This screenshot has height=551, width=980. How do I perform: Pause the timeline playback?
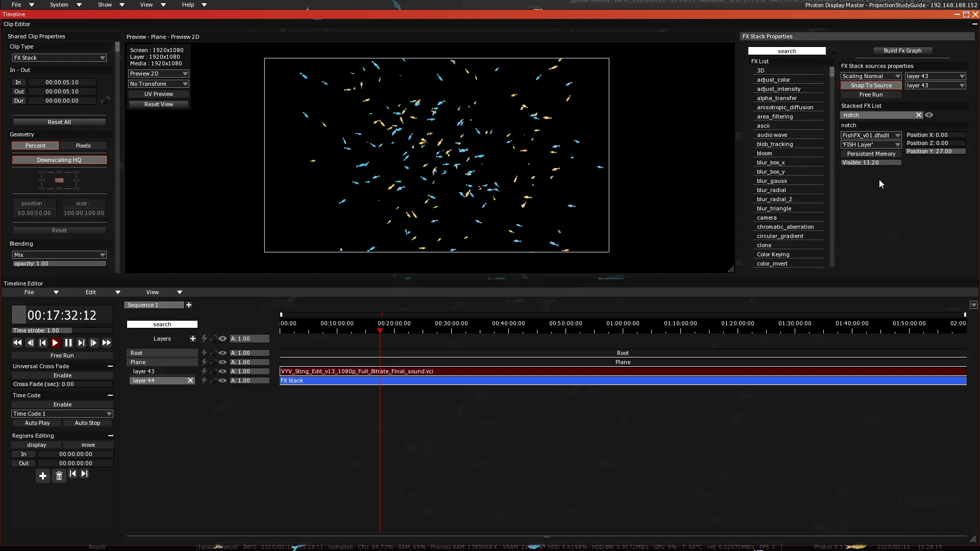click(68, 343)
